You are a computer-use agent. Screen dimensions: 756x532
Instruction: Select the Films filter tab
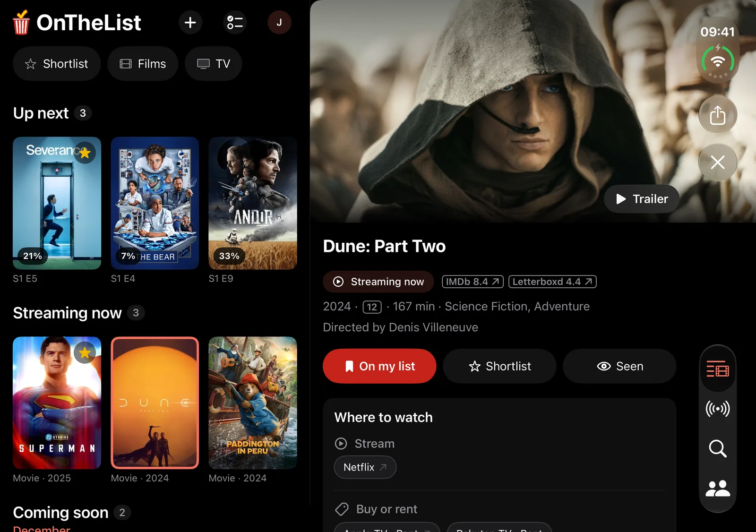(x=143, y=64)
